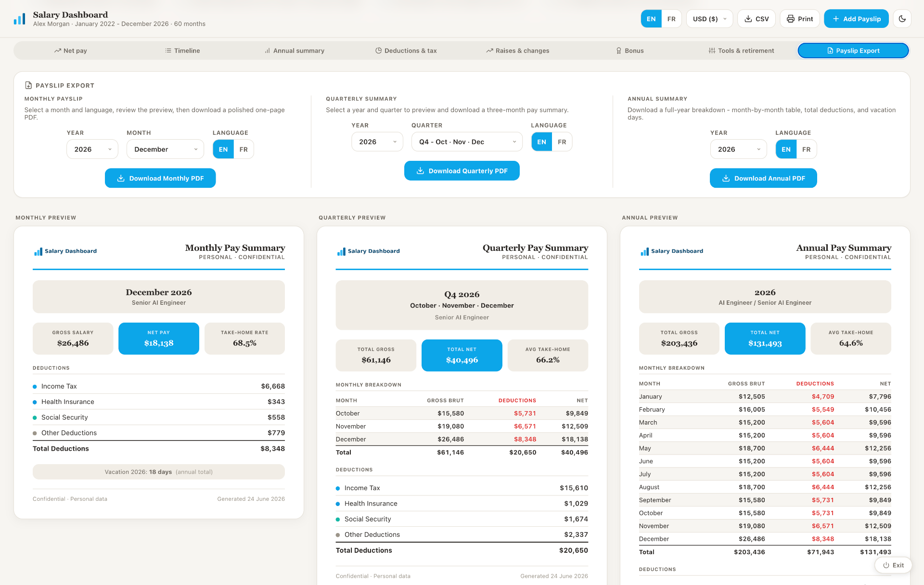Click the Timeline list icon
The image size is (924, 585).
pos(168,51)
